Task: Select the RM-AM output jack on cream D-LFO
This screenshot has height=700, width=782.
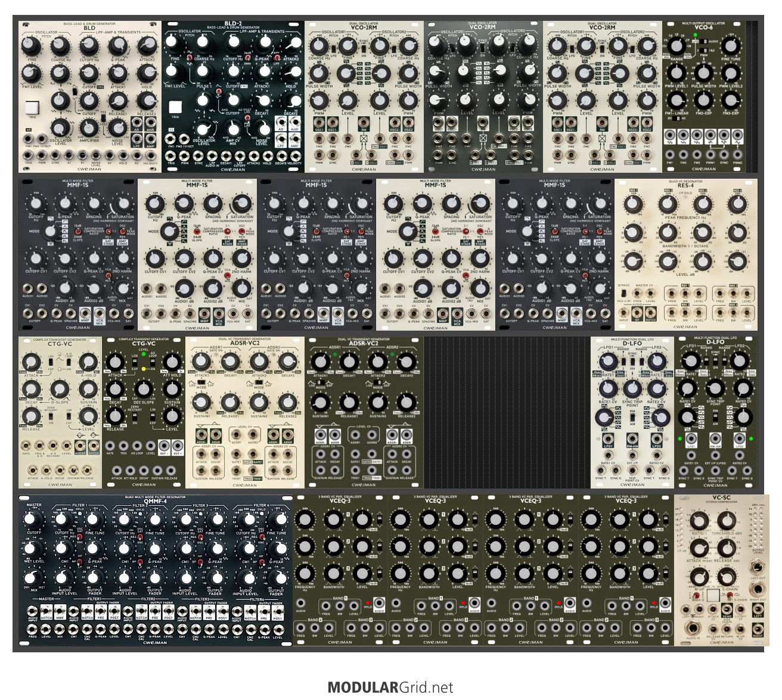Action: 632,438
